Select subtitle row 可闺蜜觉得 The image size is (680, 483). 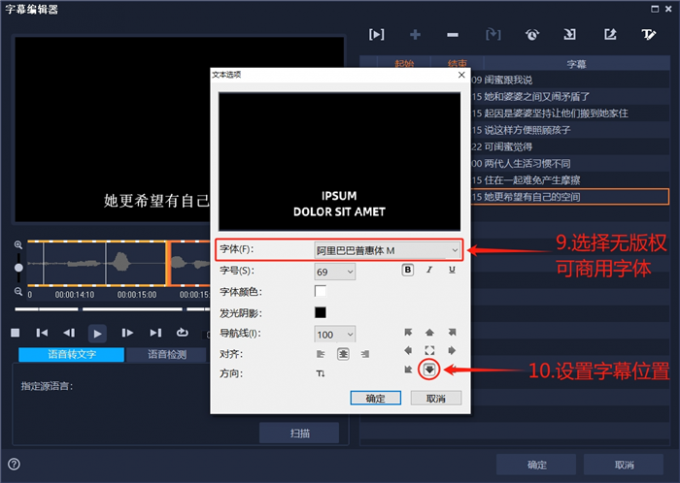pos(570,147)
